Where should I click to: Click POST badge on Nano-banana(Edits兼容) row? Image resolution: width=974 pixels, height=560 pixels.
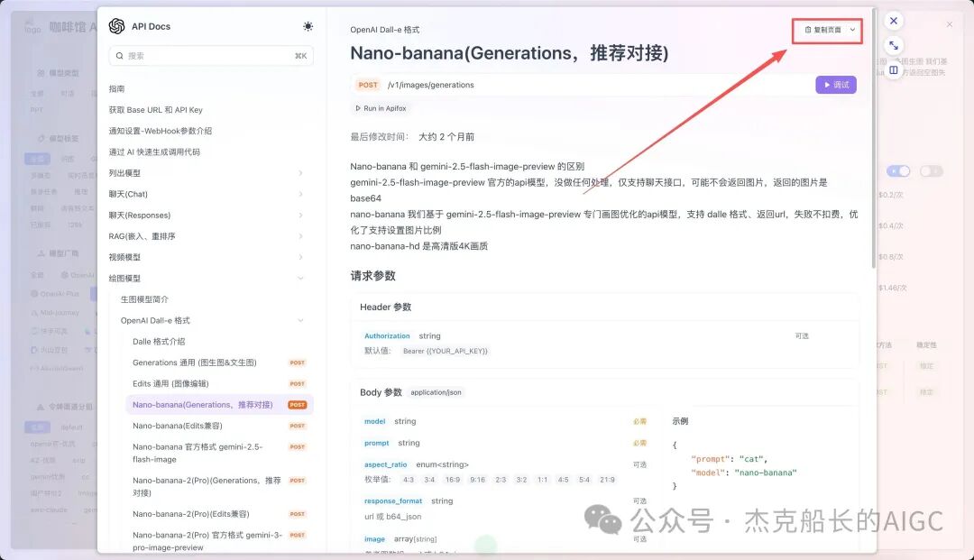[298, 426]
